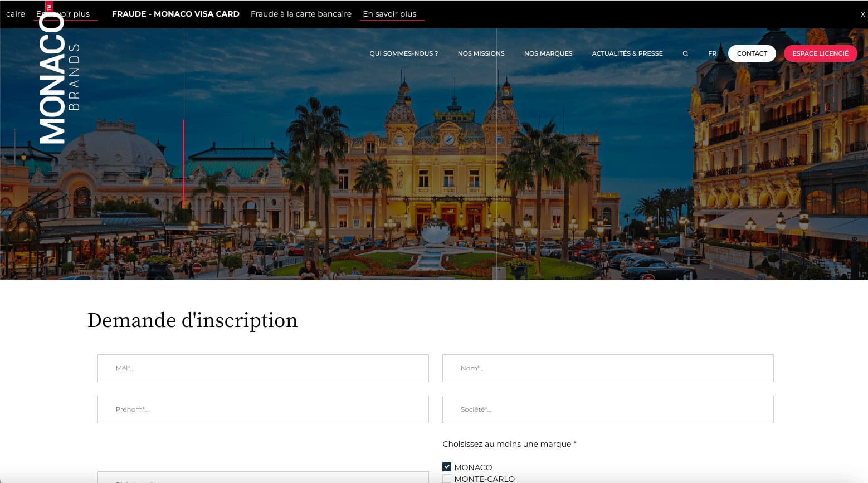Image resolution: width=868 pixels, height=483 pixels.
Task: Open the FR language selector
Action: [x=712, y=53]
